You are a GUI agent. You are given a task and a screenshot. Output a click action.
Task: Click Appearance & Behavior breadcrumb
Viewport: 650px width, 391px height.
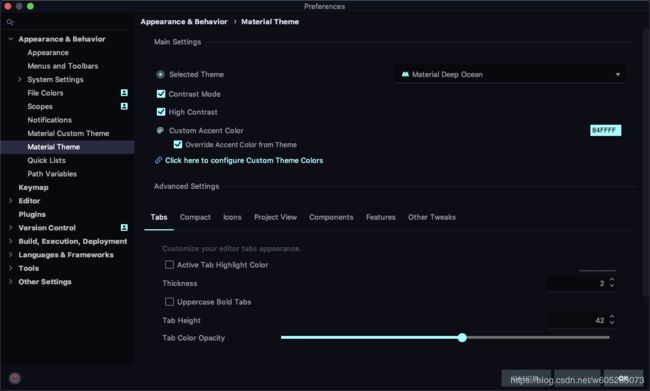coord(184,22)
